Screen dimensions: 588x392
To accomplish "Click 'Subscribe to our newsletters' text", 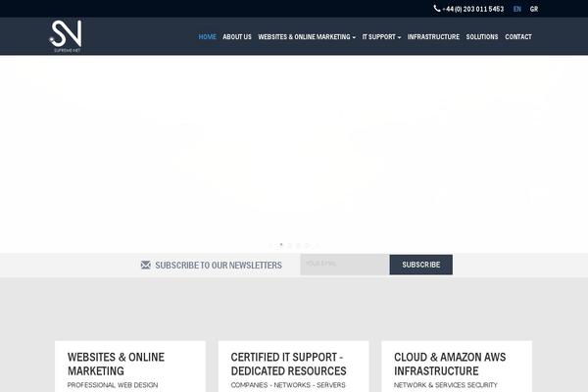I will [219, 266].
